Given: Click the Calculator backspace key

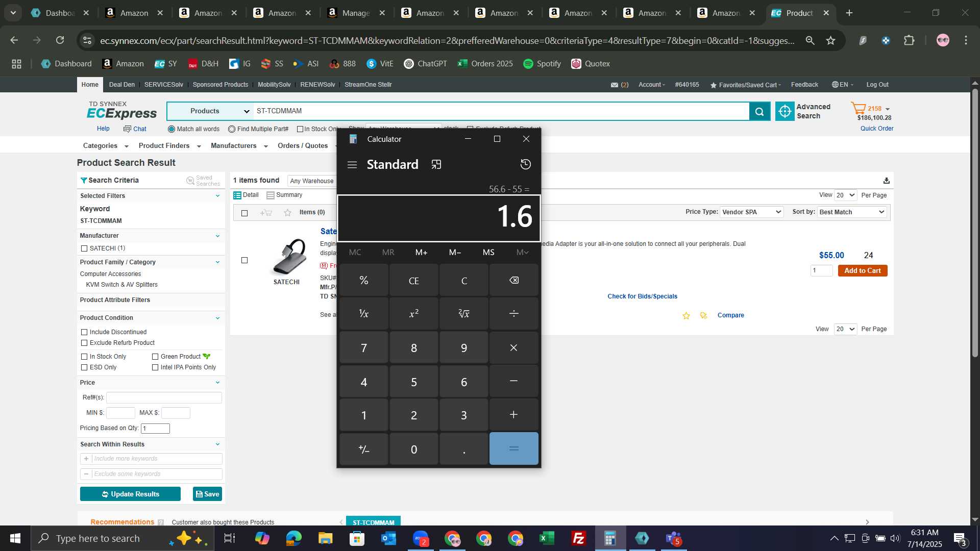Looking at the screenshot, I should (x=513, y=280).
